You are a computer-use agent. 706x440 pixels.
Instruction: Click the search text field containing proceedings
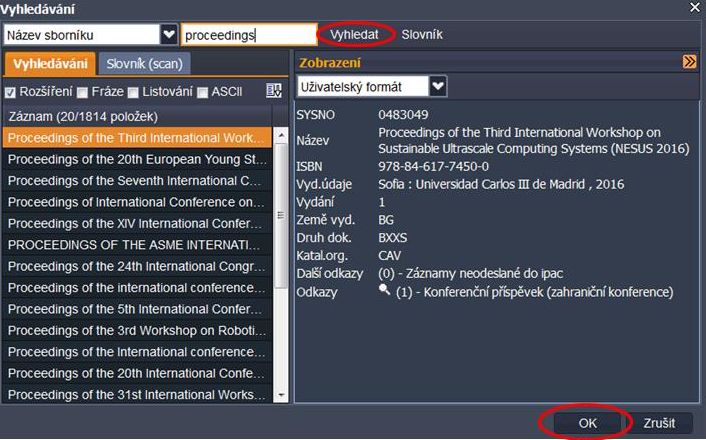(x=249, y=35)
